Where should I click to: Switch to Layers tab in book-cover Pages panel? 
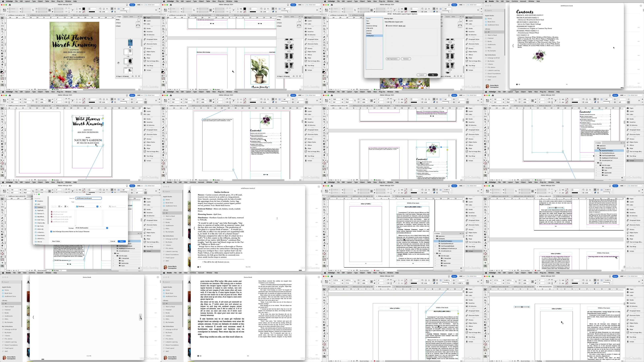[x=126, y=17]
